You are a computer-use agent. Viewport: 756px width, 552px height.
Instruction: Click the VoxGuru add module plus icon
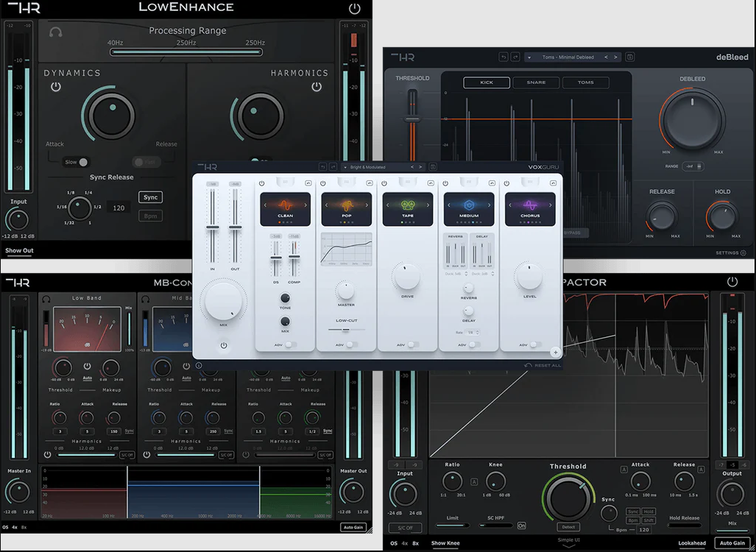(555, 353)
